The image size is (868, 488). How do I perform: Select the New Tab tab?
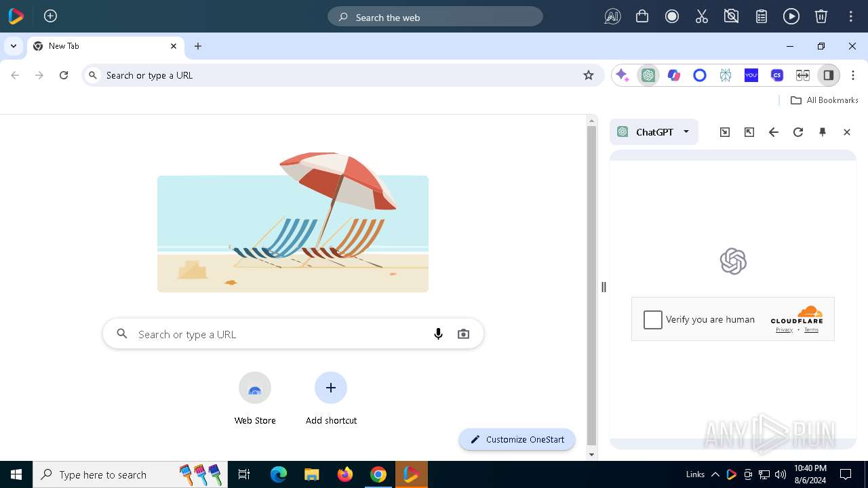tap(105, 46)
